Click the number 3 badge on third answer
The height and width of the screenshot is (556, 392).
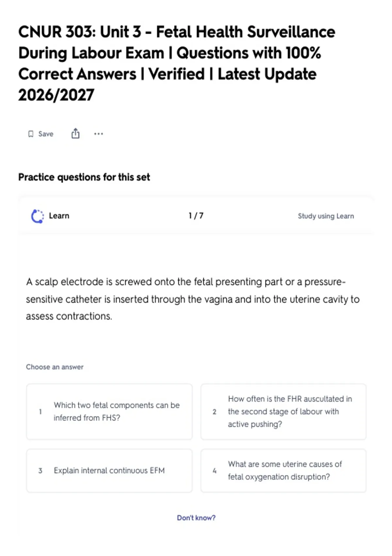click(x=40, y=471)
